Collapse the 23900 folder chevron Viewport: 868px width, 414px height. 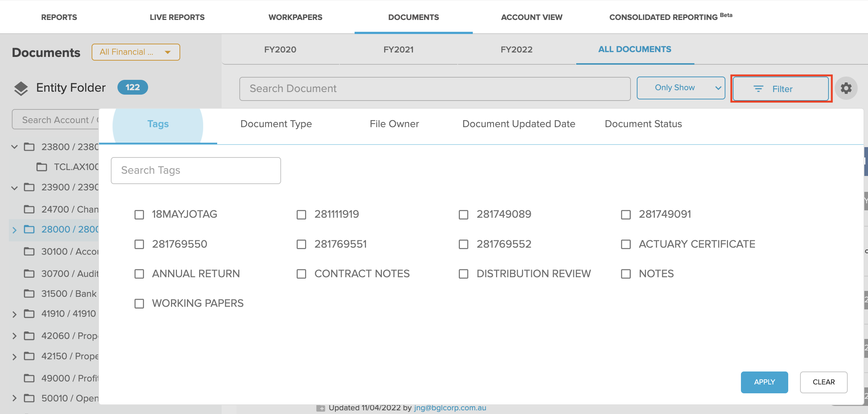pyautogui.click(x=14, y=188)
